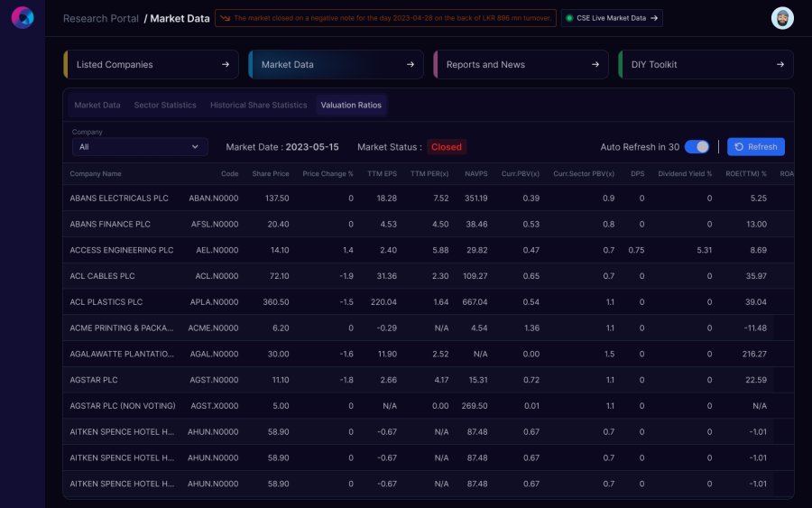This screenshot has width=812, height=508.
Task: Click the downward trend icon in market banner
Action: pyautogui.click(x=225, y=18)
